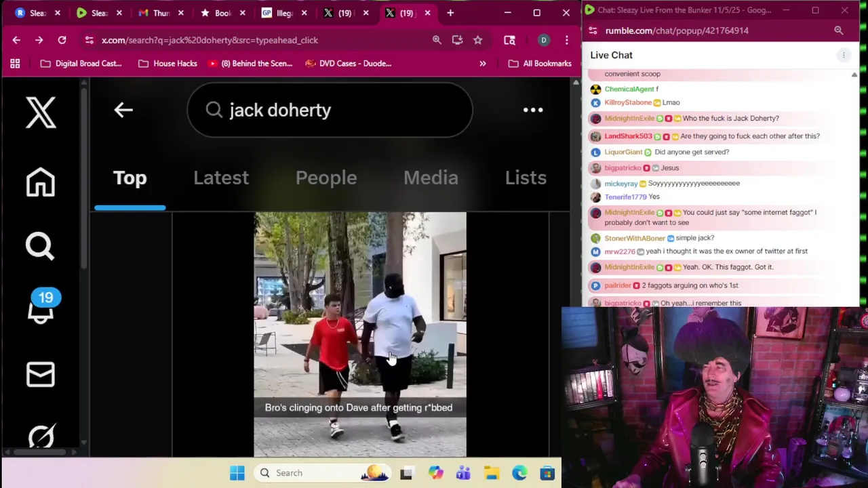Click the x.com address bar URL
Image resolution: width=868 pixels, height=488 pixels.
point(210,40)
